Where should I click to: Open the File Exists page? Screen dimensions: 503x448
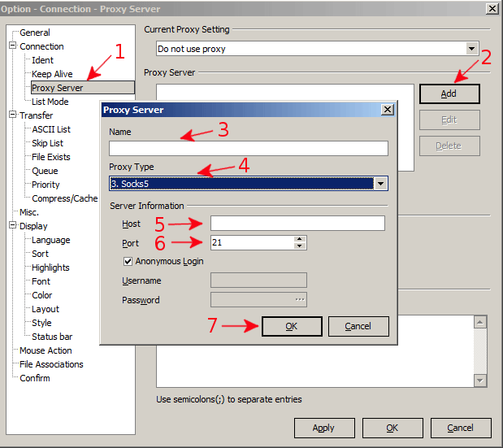[50, 157]
